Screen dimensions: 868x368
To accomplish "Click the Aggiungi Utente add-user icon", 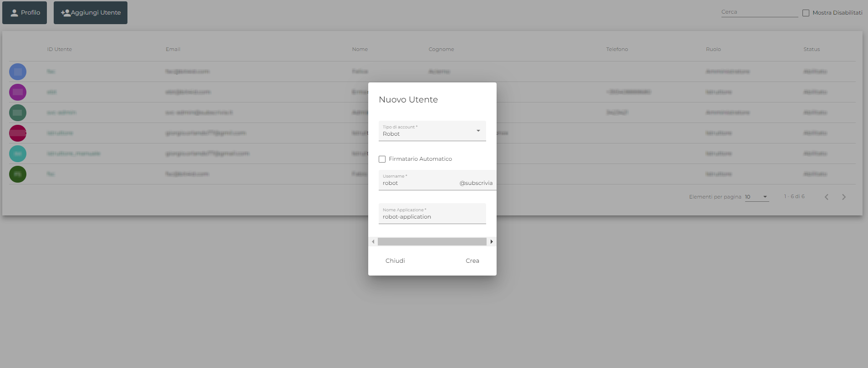I will 66,13.
